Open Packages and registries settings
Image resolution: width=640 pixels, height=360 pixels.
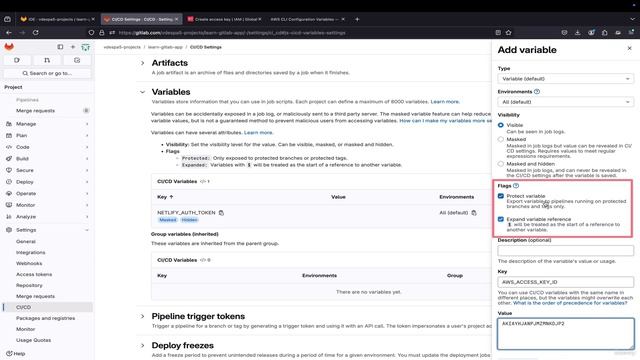(45, 318)
